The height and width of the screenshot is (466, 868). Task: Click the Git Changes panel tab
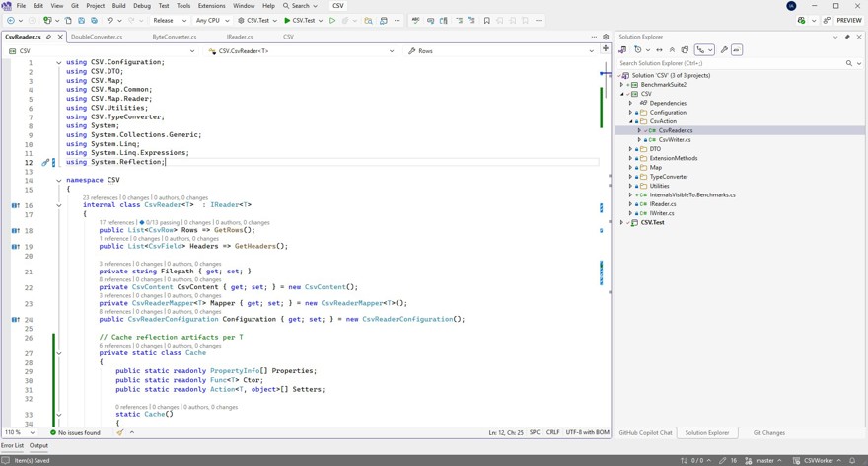(x=768, y=432)
